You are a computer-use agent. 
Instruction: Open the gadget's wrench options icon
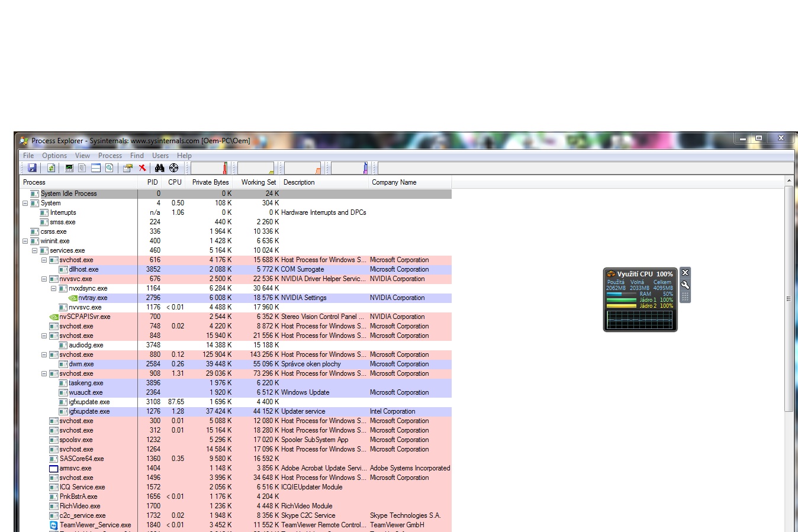[685, 285]
